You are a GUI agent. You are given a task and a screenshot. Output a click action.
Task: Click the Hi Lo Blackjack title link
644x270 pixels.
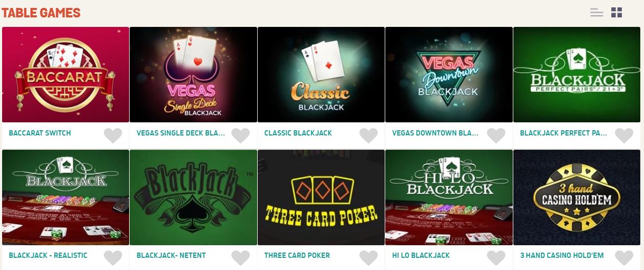(x=421, y=255)
